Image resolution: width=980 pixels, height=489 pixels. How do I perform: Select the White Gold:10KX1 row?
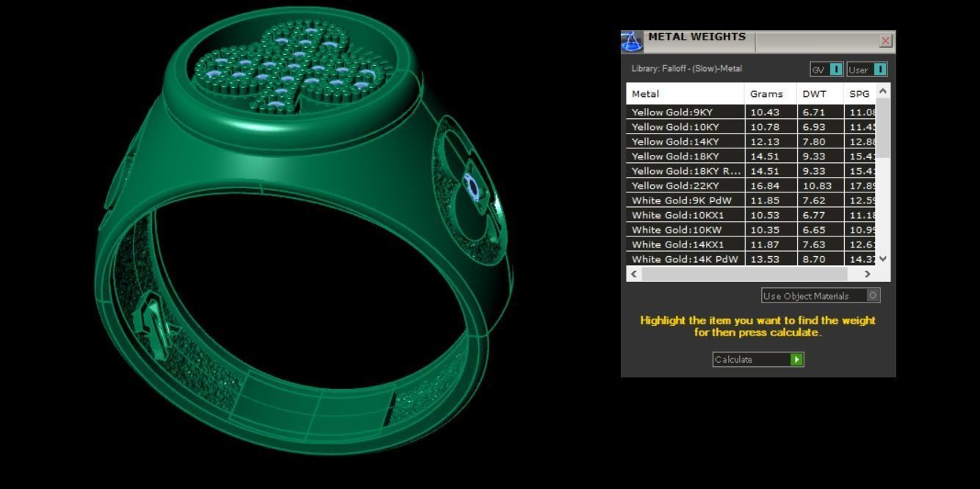click(752, 215)
